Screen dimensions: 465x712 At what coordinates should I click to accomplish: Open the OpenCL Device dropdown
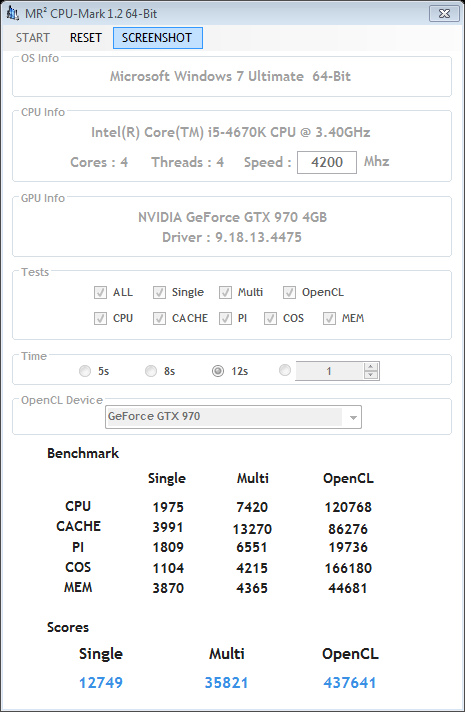(x=233, y=417)
